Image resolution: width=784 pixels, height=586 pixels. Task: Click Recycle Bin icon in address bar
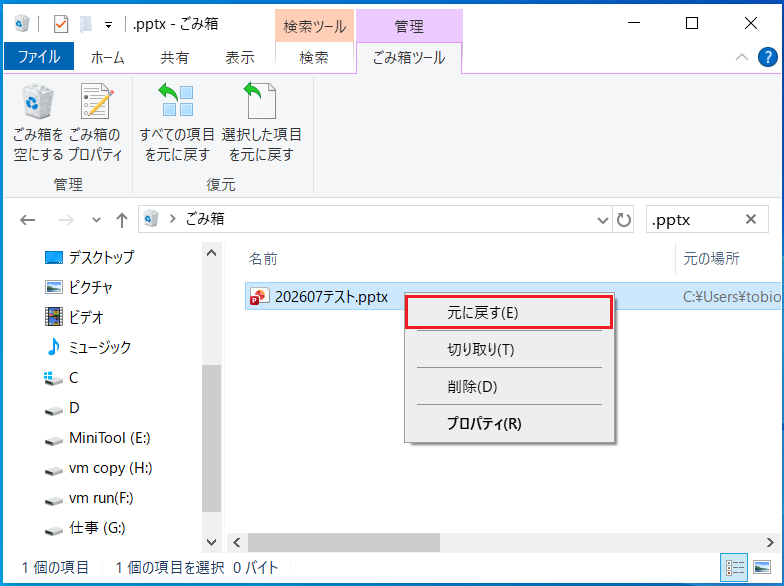click(151, 218)
